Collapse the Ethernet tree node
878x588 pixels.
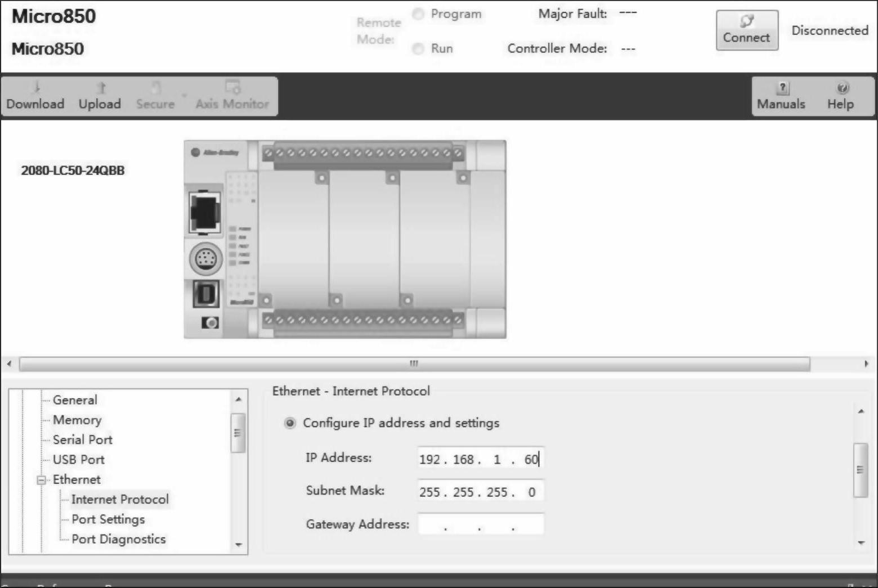click(x=41, y=480)
